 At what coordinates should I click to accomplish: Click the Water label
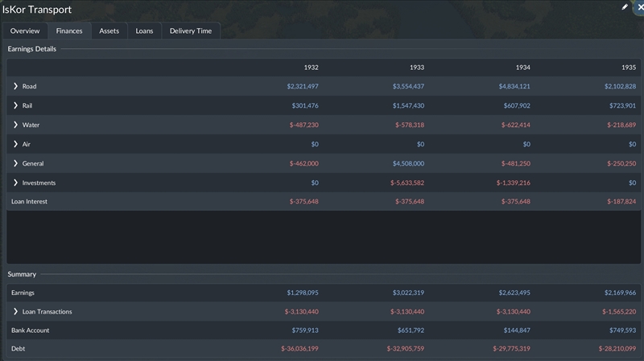[31, 125]
